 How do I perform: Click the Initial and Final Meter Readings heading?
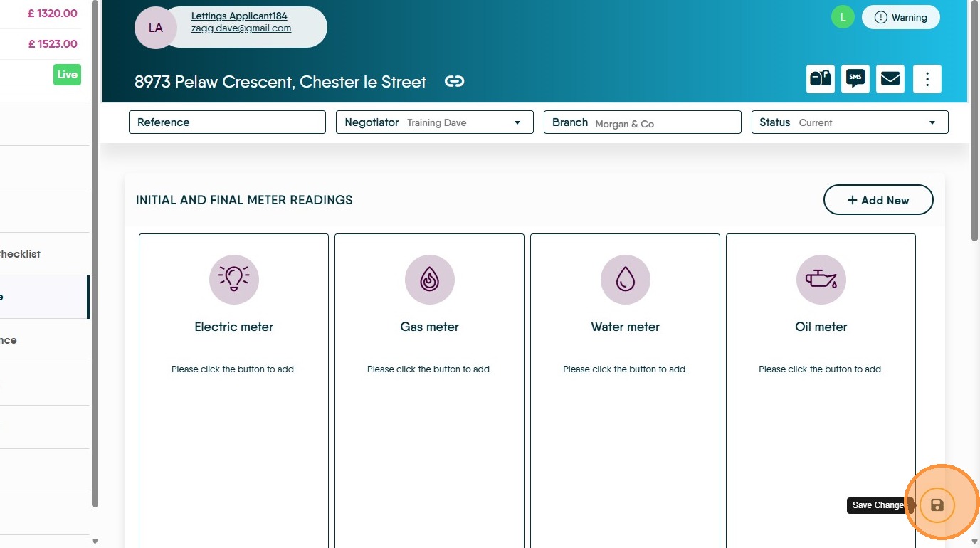(244, 200)
